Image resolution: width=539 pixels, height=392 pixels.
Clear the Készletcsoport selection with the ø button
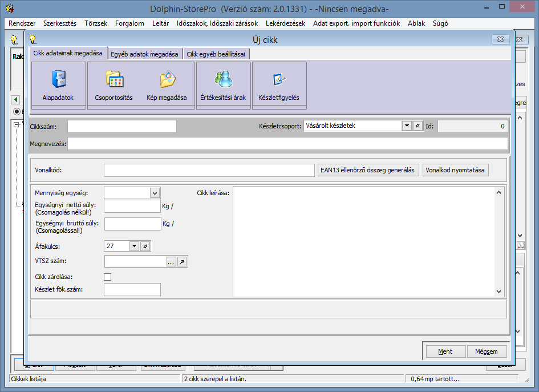(418, 126)
